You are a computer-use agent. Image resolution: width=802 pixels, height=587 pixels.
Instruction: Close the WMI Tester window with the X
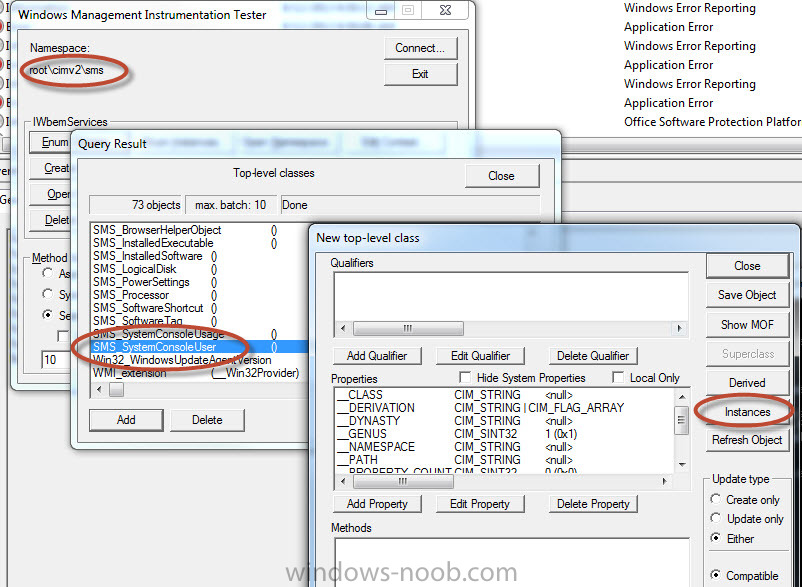pos(445,11)
